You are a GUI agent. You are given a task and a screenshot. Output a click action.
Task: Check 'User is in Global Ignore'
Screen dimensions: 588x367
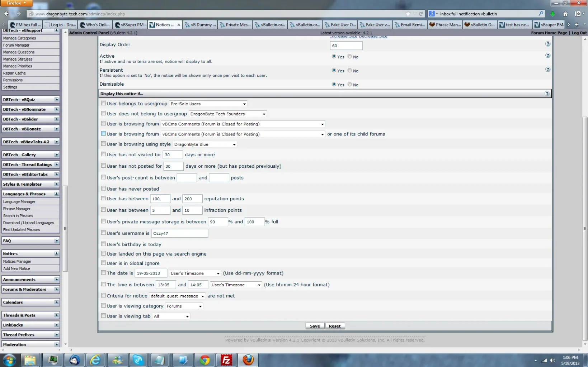point(103,263)
